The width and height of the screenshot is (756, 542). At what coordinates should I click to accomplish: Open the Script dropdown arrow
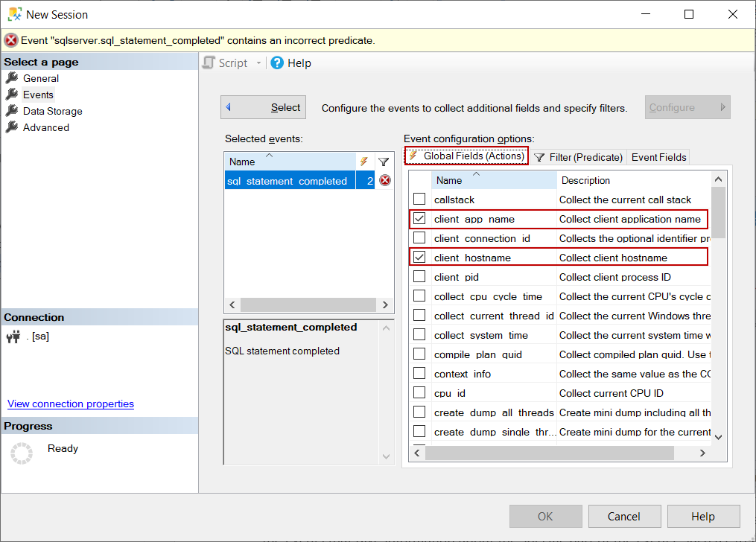point(258,63)
